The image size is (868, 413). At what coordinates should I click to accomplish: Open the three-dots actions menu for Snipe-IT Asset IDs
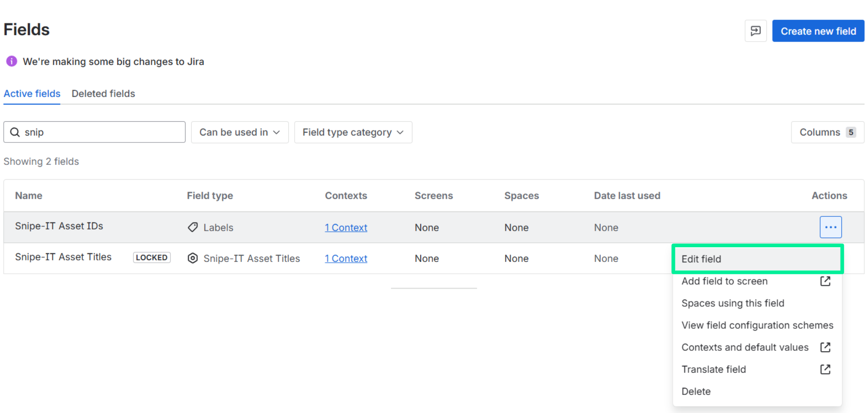click(x=830, y=227)
